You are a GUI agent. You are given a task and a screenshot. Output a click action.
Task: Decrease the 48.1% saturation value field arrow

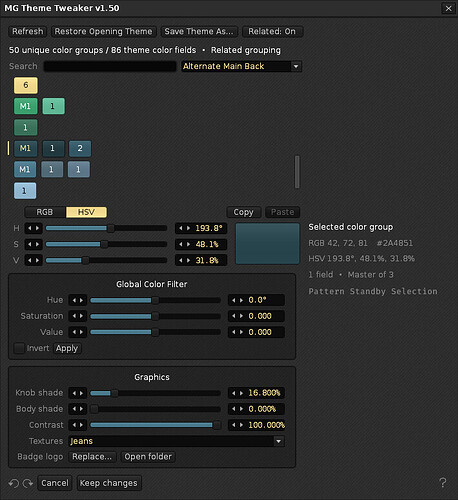181,244
